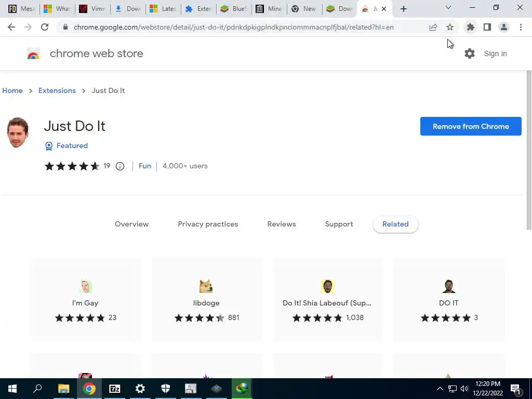Open network icon in system tray
Viewport: 532px width, 399px height.
pos(453,389)
